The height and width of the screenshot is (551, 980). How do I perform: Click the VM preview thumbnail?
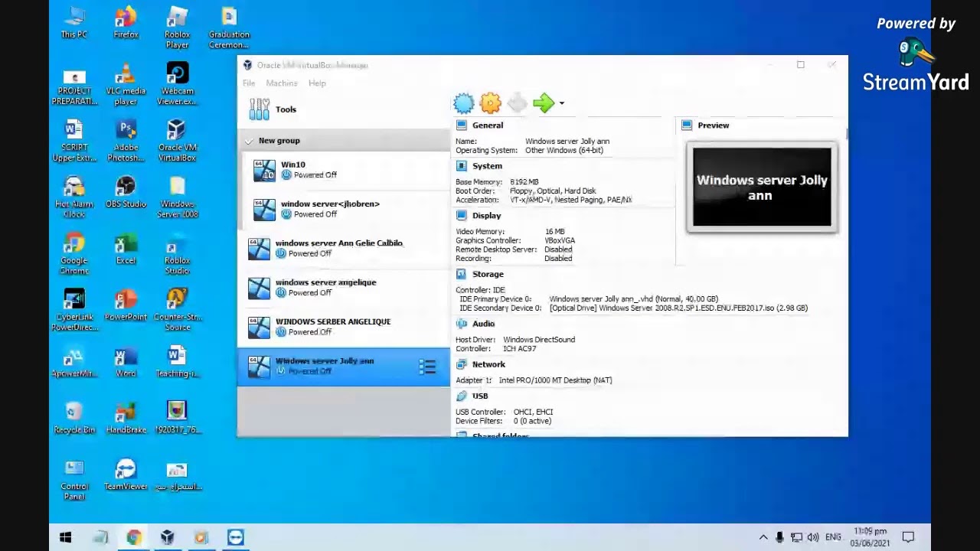(x=762, y=187)
